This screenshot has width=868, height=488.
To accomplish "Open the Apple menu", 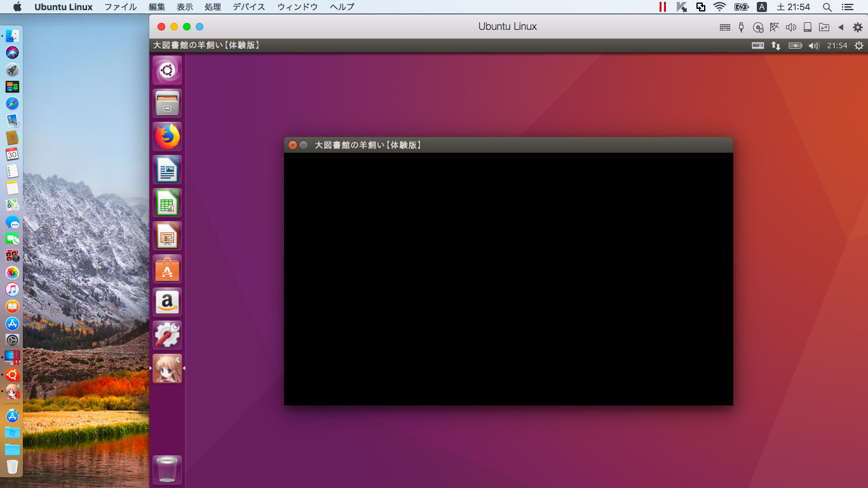I will [x=17, y=7].
